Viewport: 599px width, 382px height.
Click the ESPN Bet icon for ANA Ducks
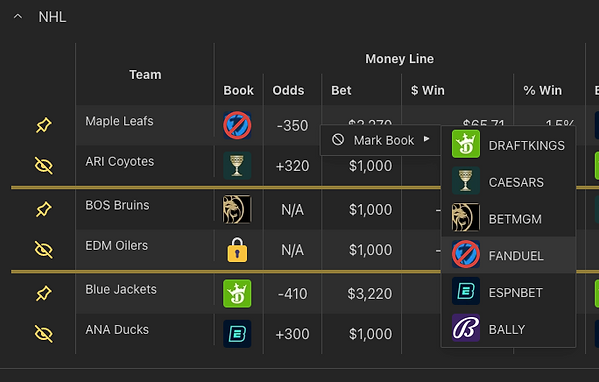[x=237, y=334]
